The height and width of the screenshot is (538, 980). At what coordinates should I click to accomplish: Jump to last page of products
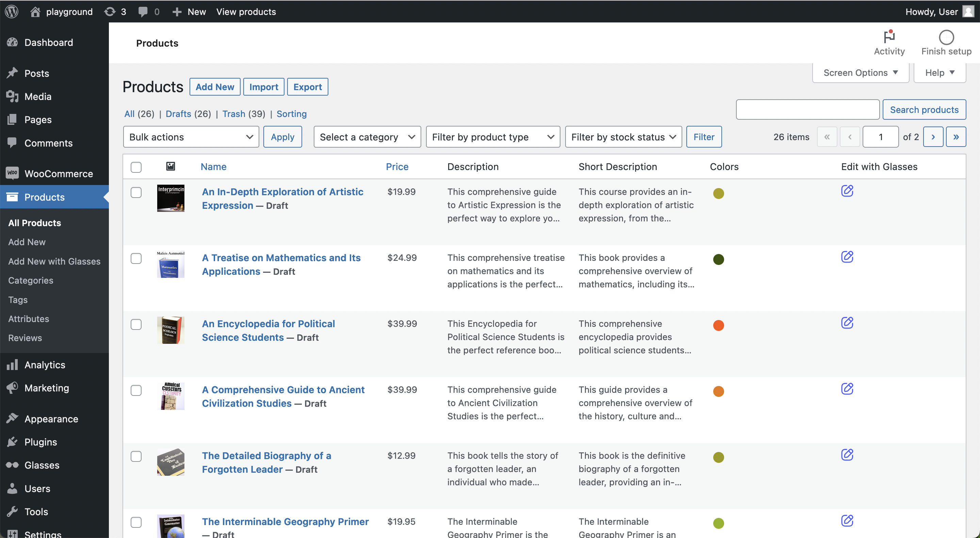[955, 137]
